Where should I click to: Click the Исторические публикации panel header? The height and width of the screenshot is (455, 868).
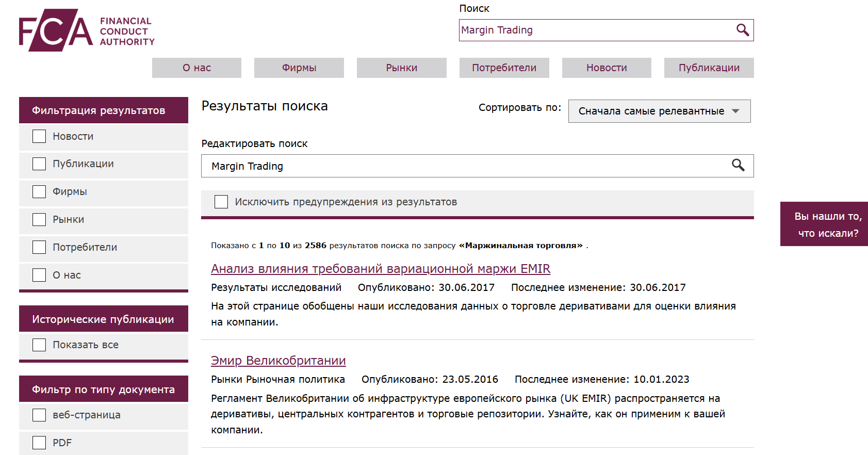[x=104, y=319]
